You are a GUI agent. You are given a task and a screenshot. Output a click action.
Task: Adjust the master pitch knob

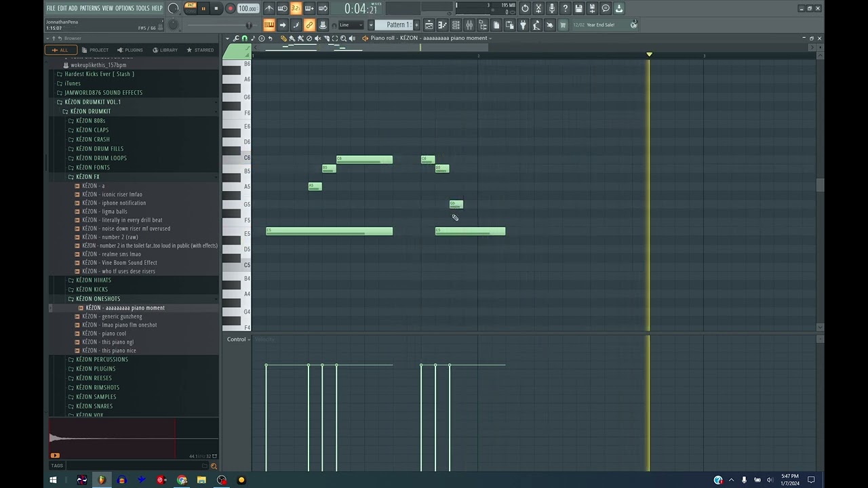coord(173,24)
